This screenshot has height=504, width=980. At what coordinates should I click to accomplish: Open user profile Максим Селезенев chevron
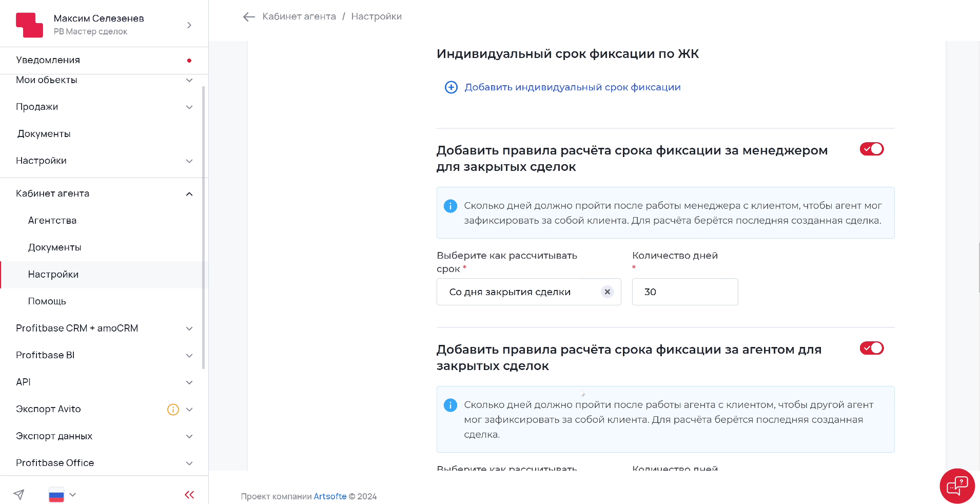[x=189, y=25]
